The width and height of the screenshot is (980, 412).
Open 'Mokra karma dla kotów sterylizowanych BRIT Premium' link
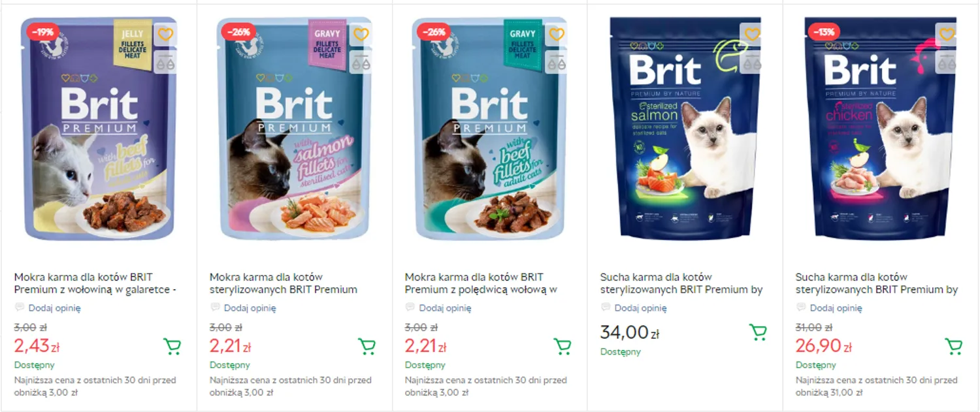(x=283, y=283)
